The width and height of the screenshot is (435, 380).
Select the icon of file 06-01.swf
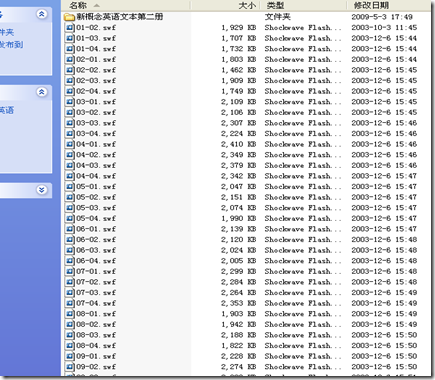pos(69,229)
